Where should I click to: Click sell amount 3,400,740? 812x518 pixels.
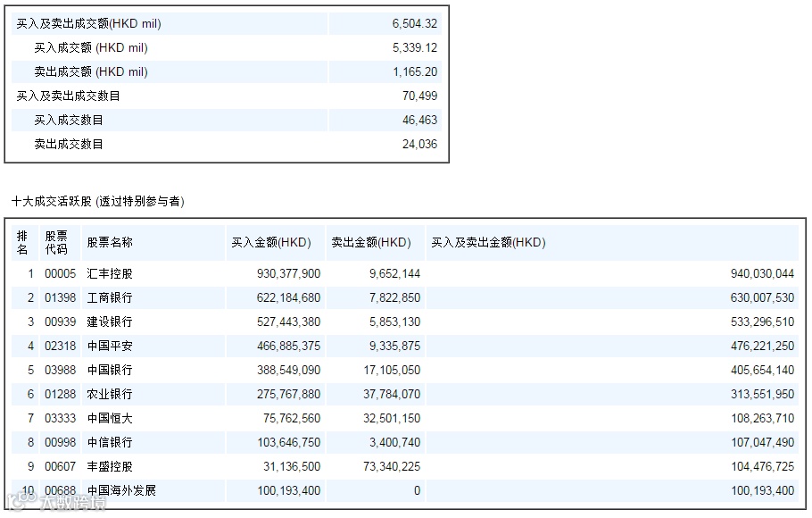(394, 442)
